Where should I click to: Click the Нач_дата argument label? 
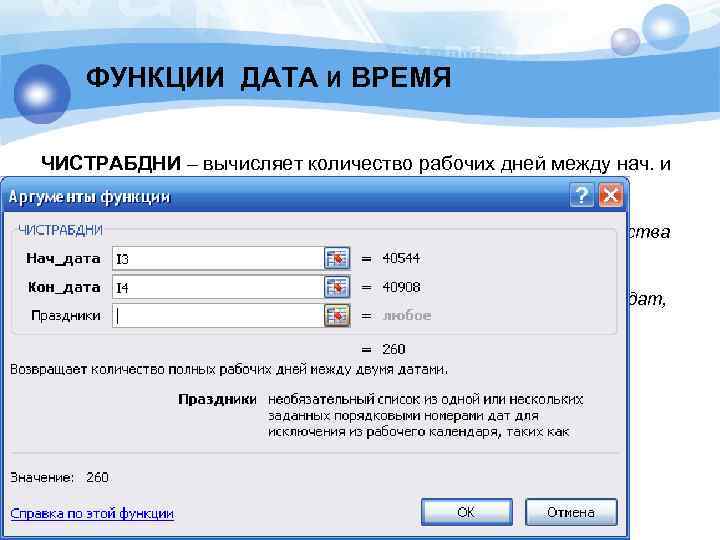(x=63, y=259)
